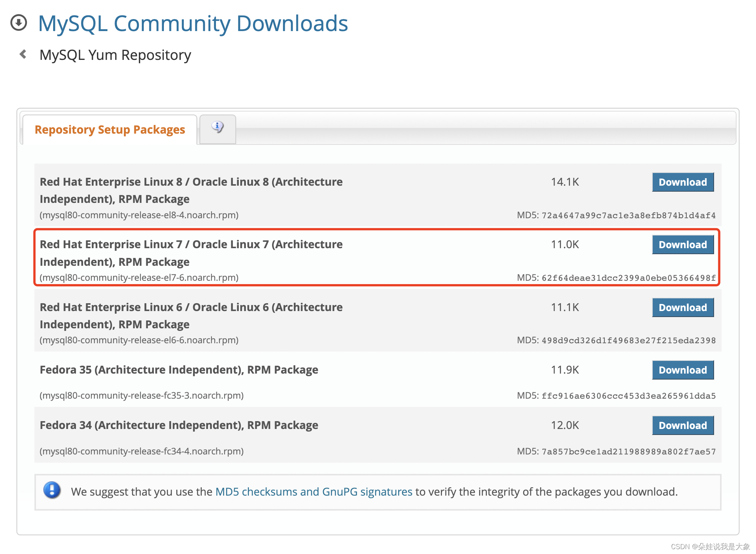756x554 pixels.
Task: Click the MySQL Yum Repository heading text
Action: point(115,55)
